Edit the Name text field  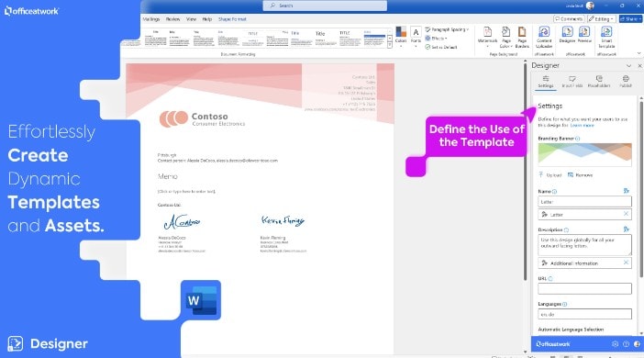point(585,202)
